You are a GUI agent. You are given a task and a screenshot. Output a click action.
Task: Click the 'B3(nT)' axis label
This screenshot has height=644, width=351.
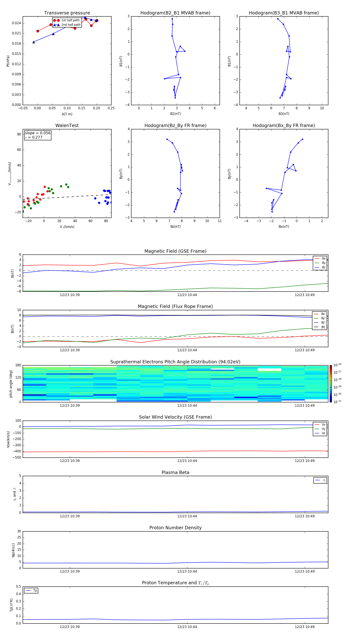tap(284, 114)
